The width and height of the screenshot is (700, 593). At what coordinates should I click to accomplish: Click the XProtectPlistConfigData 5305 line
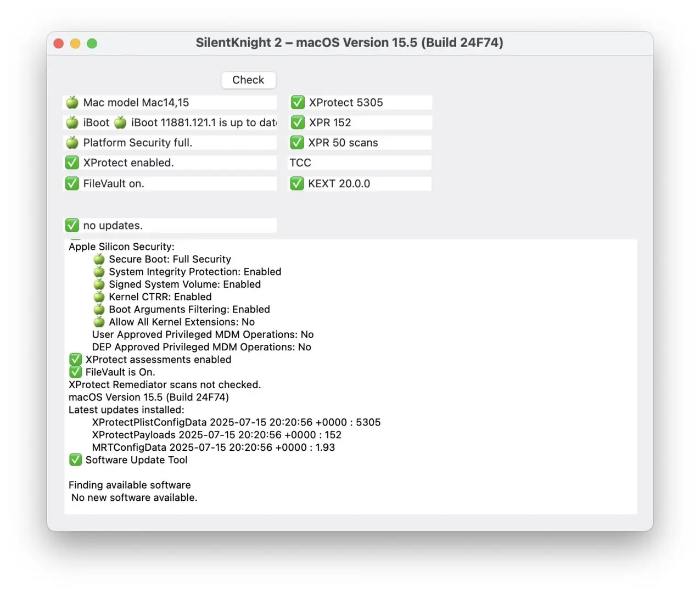[236, 422]
